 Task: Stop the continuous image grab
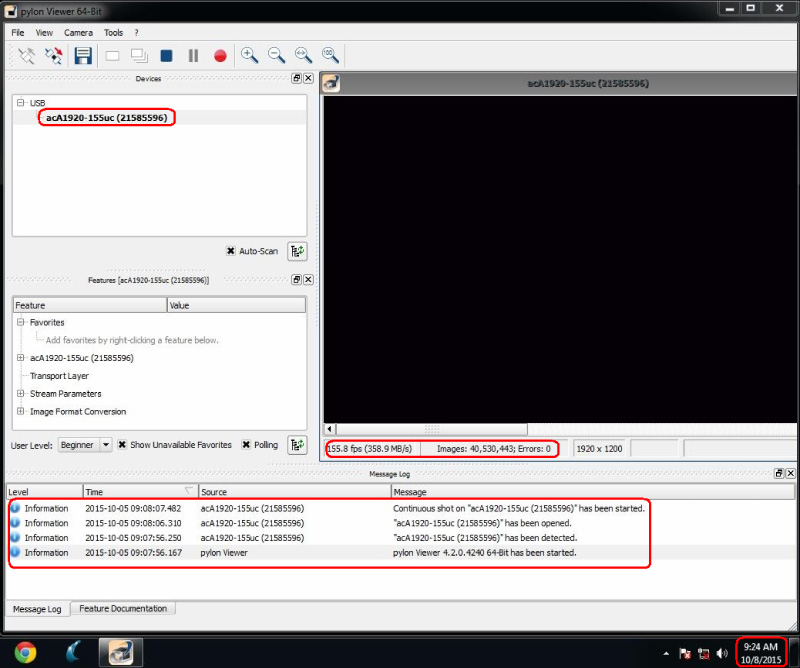[166, 56]
